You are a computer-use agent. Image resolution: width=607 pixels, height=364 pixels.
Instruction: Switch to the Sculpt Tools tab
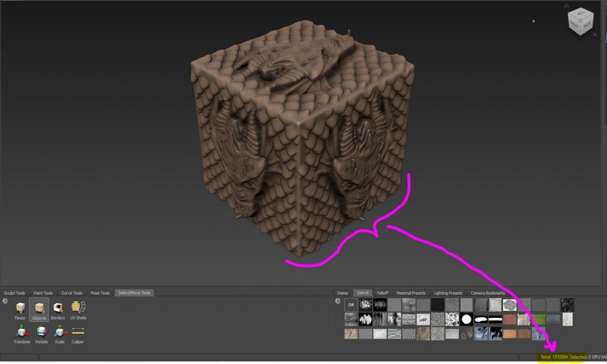(14, 292)
